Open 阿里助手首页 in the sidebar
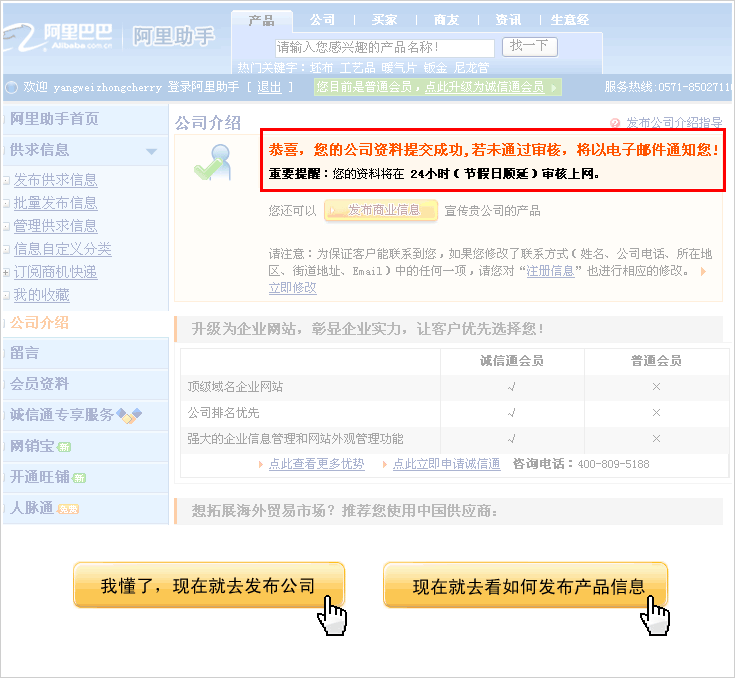This screenshot has width=735, height=678. click(54, 119)
